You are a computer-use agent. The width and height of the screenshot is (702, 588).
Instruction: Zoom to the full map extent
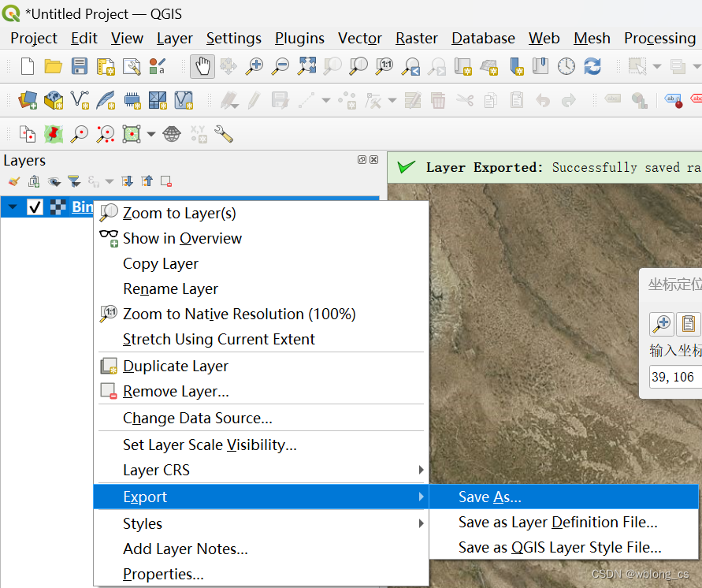[x=306, y=66]
